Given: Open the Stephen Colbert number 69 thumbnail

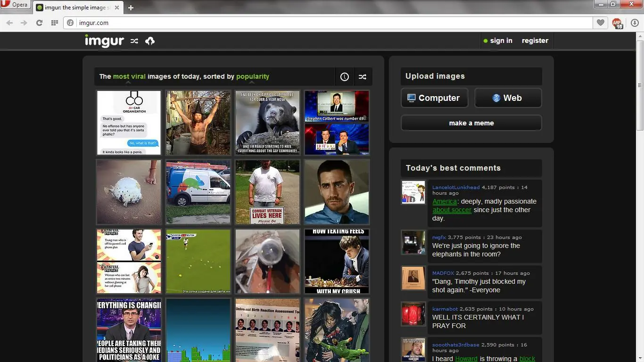Looking at the screenshot, I should click(337, 123).
